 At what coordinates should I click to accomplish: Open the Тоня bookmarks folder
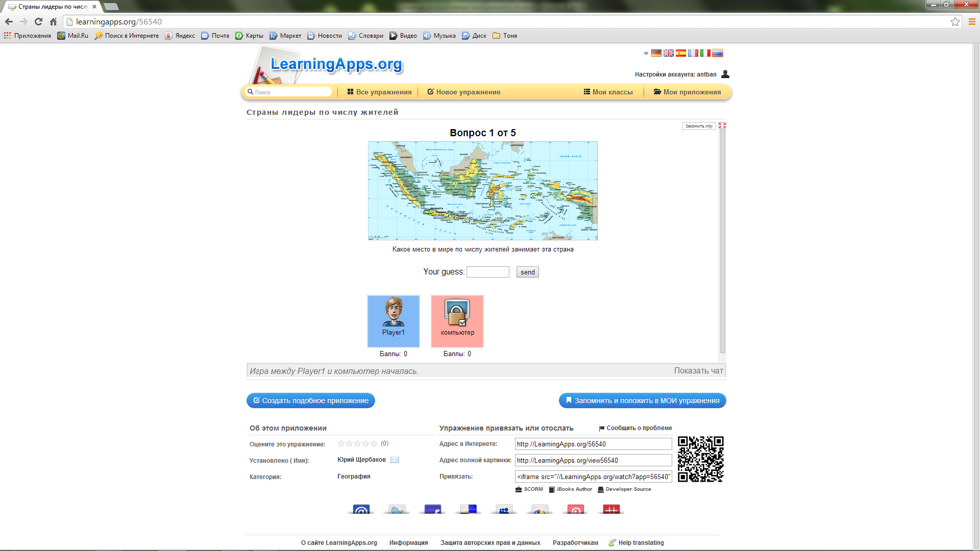[505, 36]
